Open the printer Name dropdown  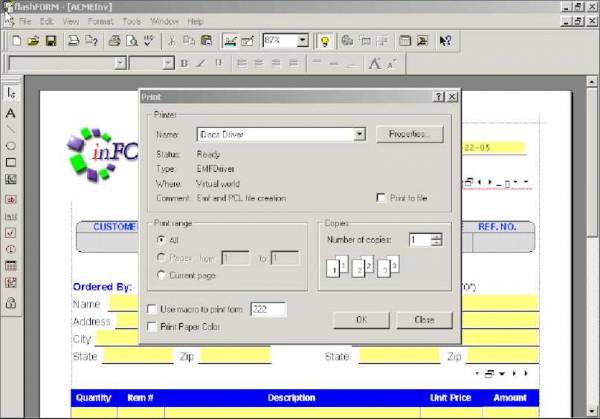[x=360, y=133]
